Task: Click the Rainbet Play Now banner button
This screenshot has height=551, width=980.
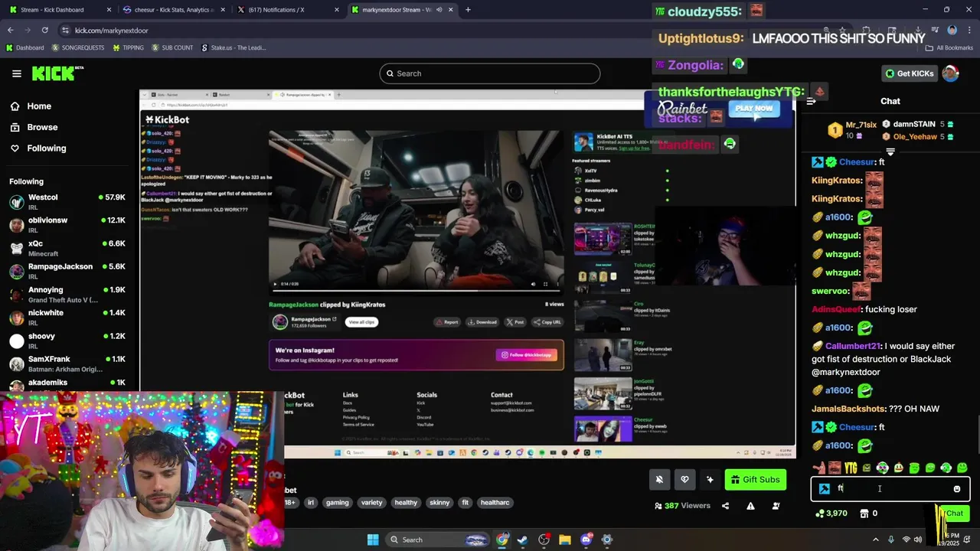Action: [753, 109]
